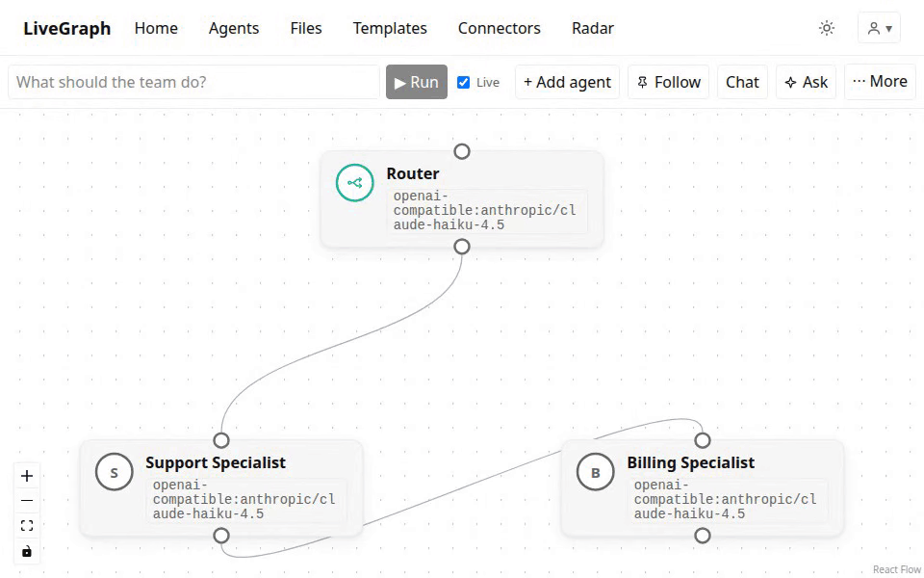Click the LiveGraph logo
924x578 pixels.
pyautogui.click(x=67, y=28)
